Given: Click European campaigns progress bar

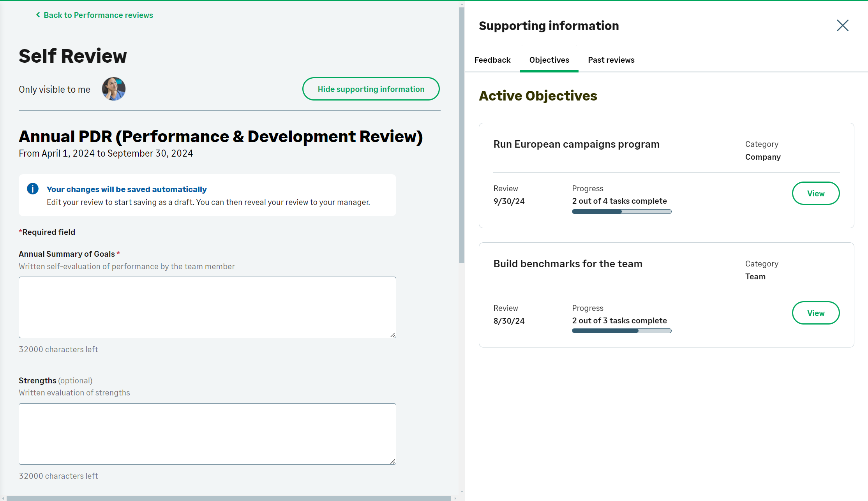Looking at the screenshot, I should coord(621,212).
